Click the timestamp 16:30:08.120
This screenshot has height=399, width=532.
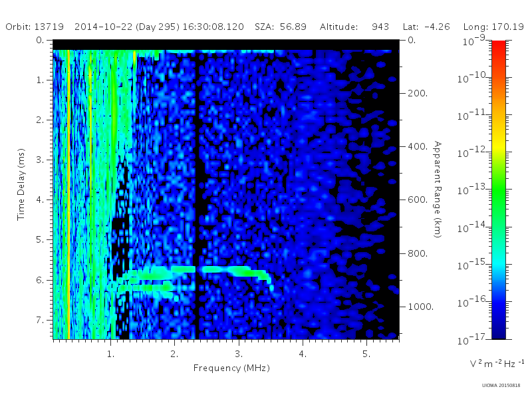tap(213, 27)
